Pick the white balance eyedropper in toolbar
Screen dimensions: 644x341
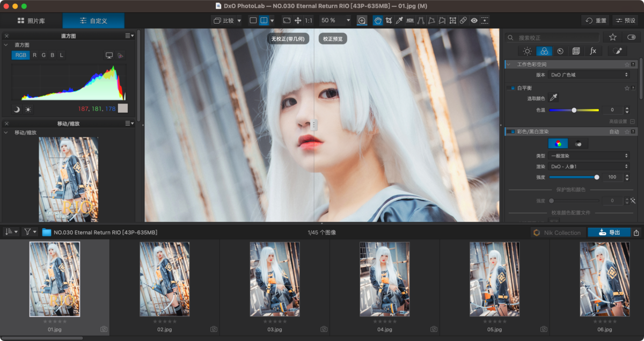(399, 20)
